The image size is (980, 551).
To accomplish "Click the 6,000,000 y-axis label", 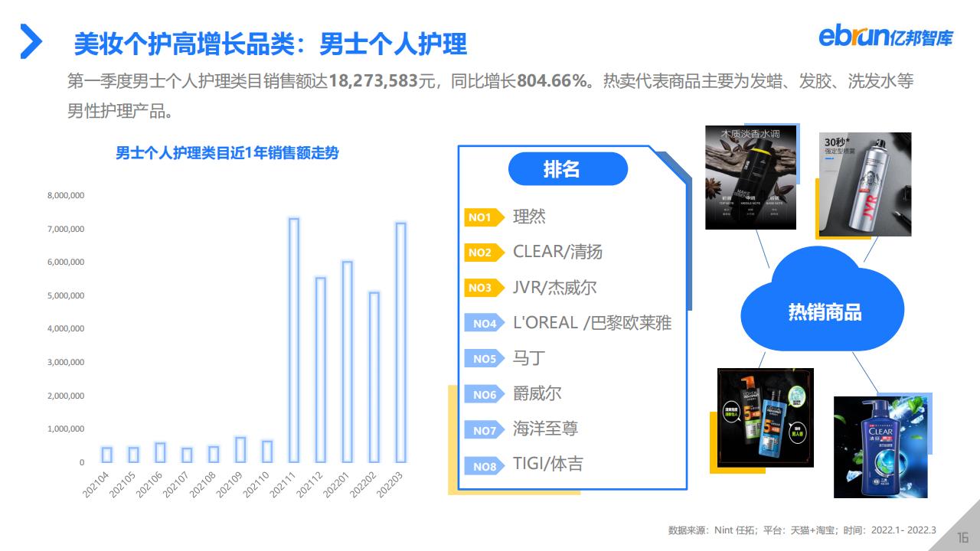I will (66, 262).
